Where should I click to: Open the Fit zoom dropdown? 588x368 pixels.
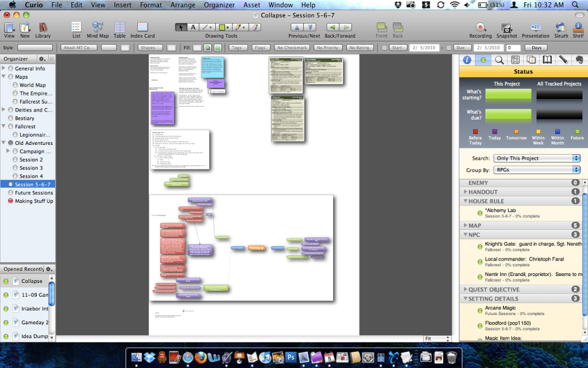point(437,338)
